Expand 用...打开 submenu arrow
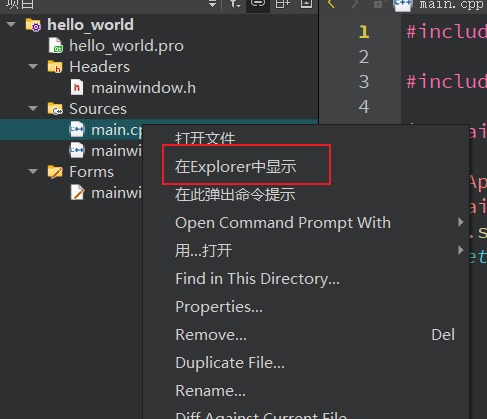487x419 pixels. 460,250
